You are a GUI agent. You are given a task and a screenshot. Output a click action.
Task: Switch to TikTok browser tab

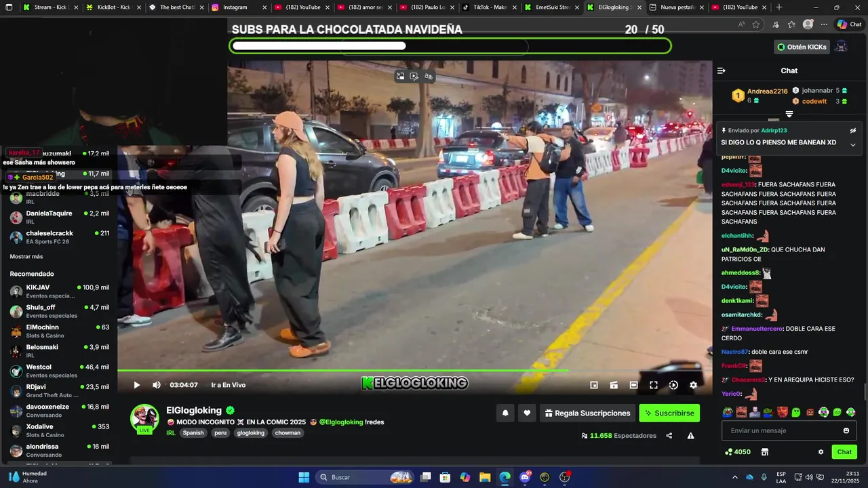point(490,7)
